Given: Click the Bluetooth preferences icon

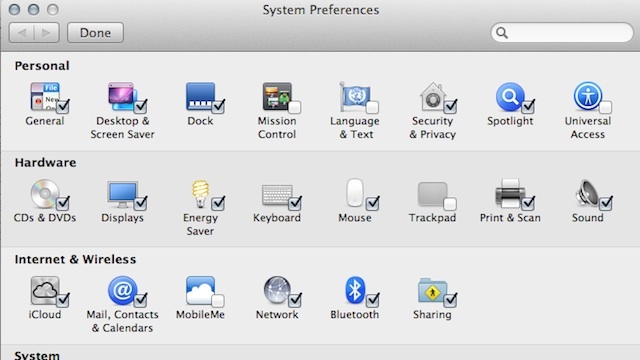Looking at the screenshot, I should point(354,290).
